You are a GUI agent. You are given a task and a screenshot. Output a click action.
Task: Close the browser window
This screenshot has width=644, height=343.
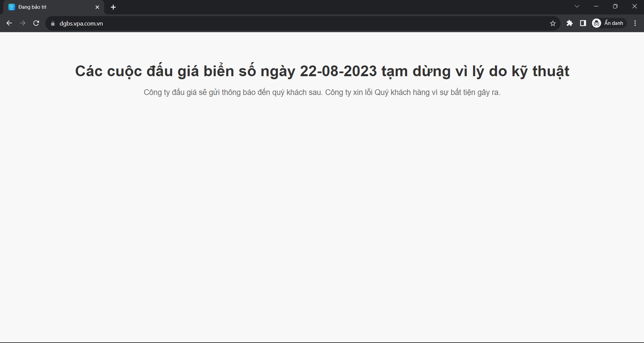634,6
